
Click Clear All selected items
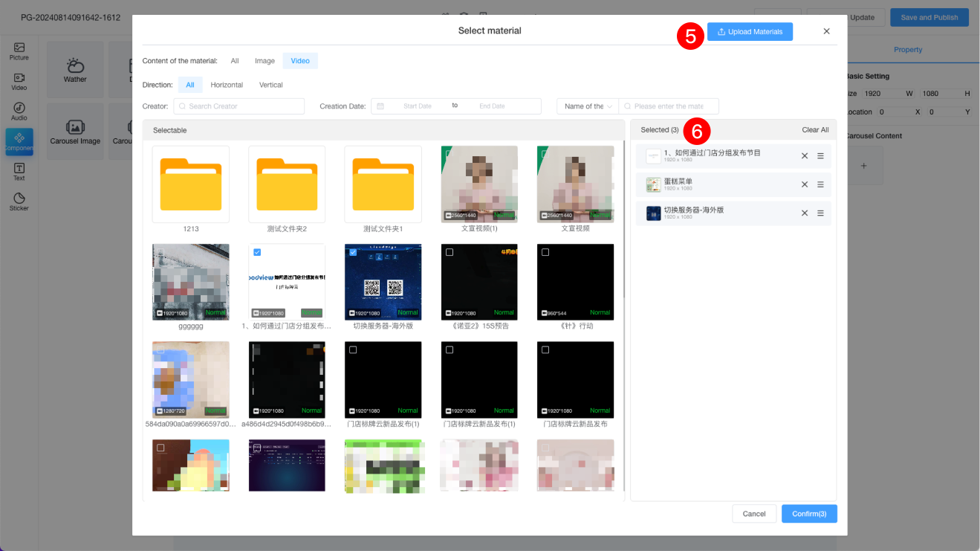click(x=815, y=130)
